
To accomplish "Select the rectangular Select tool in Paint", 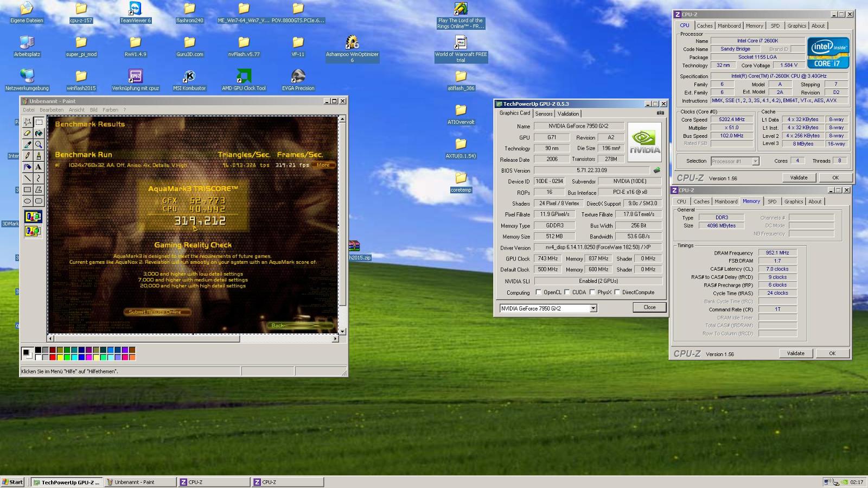I will pos(39,122).
